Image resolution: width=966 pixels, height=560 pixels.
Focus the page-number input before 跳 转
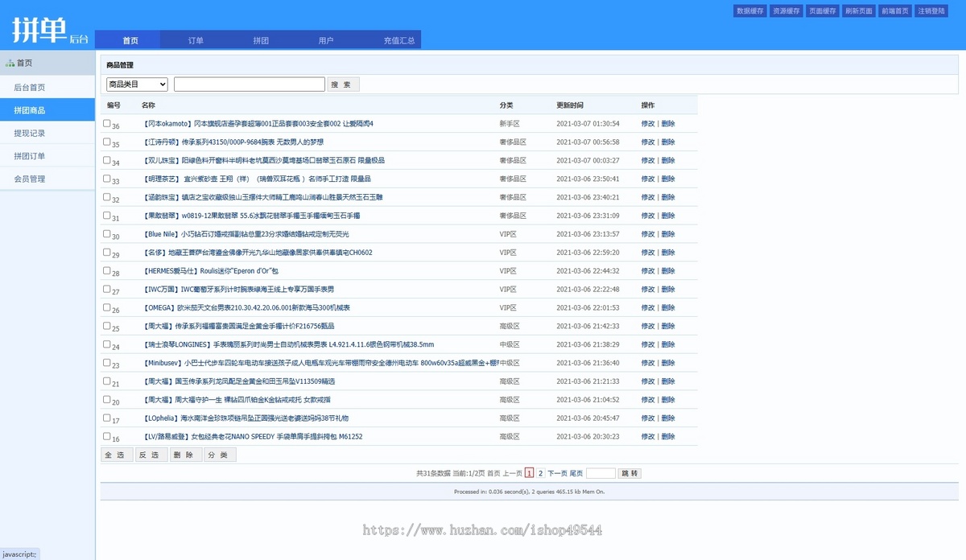click(x=601, y=474)
